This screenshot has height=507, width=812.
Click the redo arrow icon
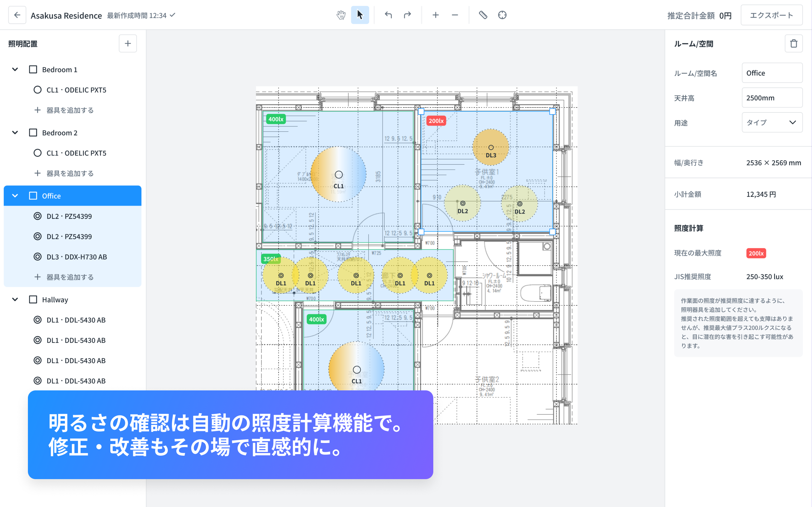pyautogui.click(x=408, y=15)
